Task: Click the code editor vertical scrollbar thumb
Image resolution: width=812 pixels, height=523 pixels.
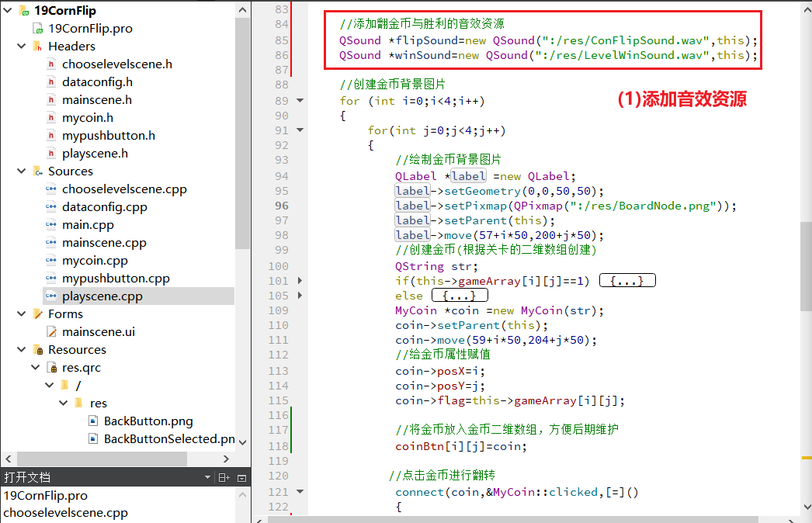Action: pos(806,266)
